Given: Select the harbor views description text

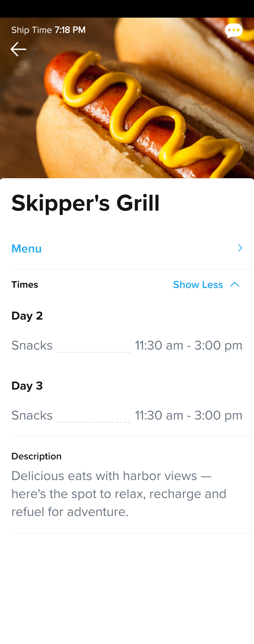Looking at the screenshot, I should 119,494.
